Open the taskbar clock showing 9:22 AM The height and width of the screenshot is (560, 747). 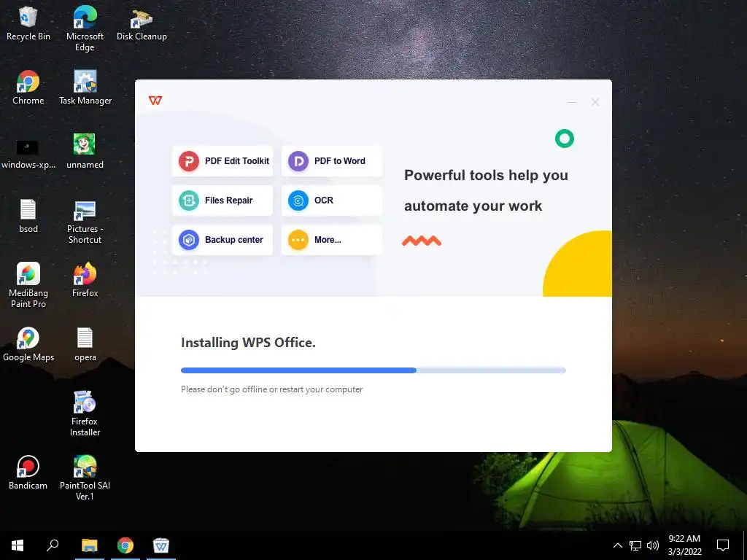click(684, 545)
